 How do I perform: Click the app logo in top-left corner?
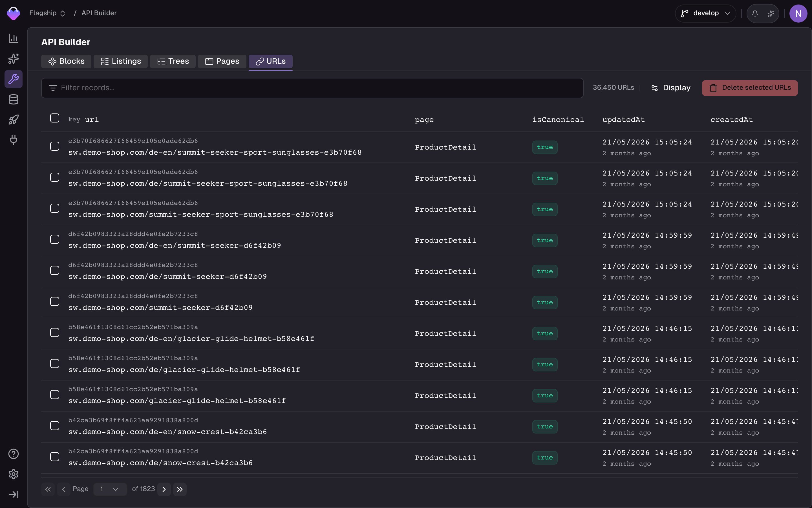coord(14,14)
